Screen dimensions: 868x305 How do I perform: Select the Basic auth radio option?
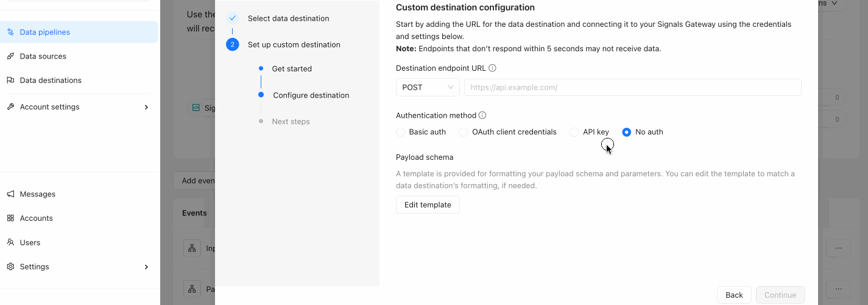click(400, 132)
